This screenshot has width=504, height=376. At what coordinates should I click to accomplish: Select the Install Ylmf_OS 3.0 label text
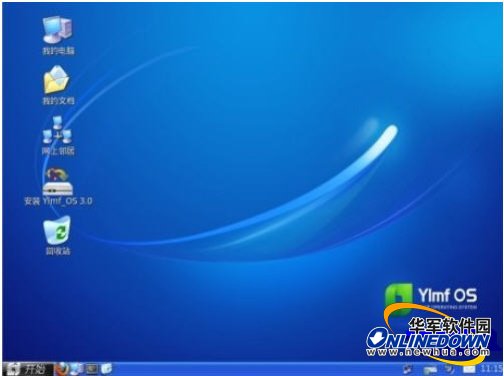click(x=58, y=201)
